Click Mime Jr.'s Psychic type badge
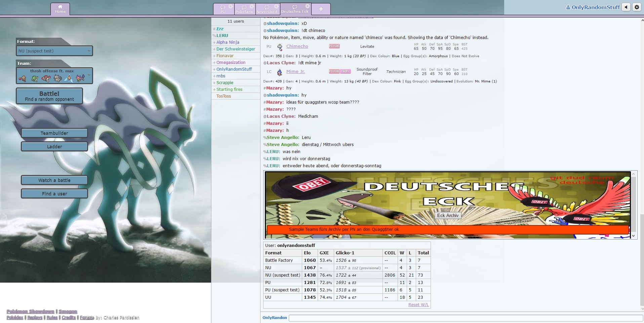644x323 pixels. pos(334,71)
